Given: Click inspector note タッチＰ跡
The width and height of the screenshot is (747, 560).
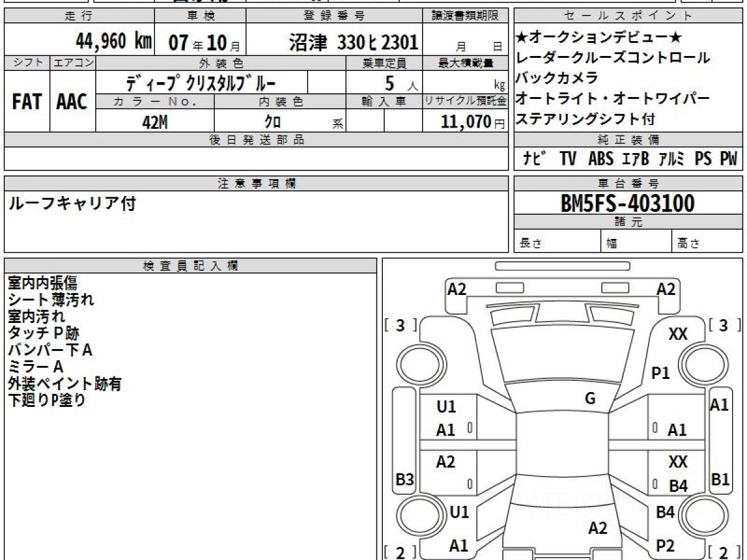Looking at the screenshot, I should pos(43,333).
